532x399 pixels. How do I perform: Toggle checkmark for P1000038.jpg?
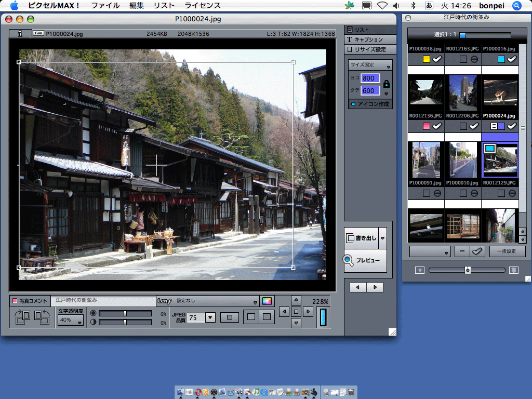[x=437, y=59]
